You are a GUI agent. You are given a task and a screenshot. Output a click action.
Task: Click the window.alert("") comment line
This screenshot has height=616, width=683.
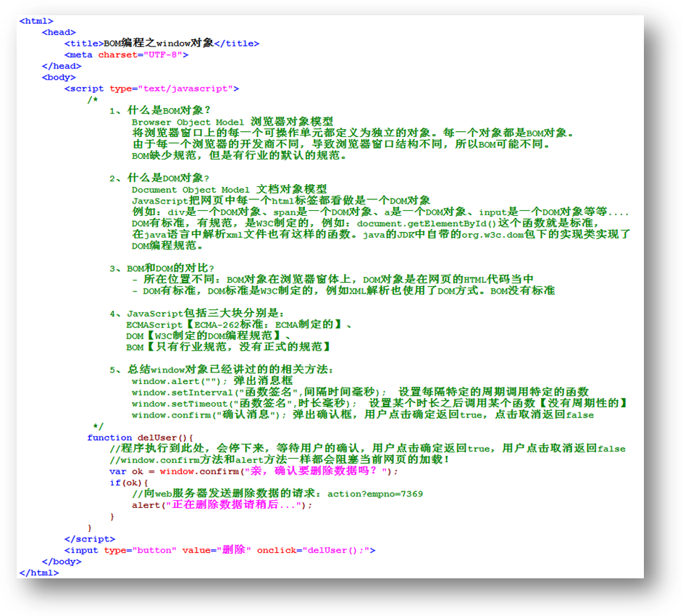coord(211,380)
